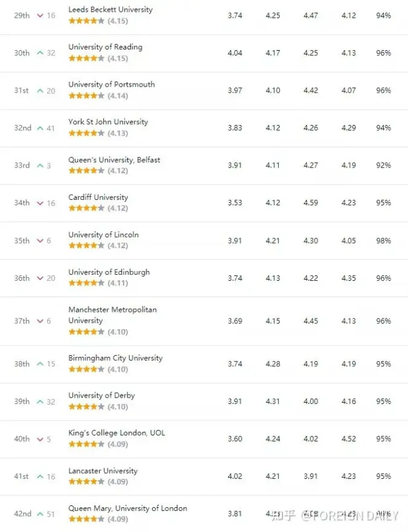
Task: Click the red down arrow for King's College London
Action: click(x=40, y=439)
